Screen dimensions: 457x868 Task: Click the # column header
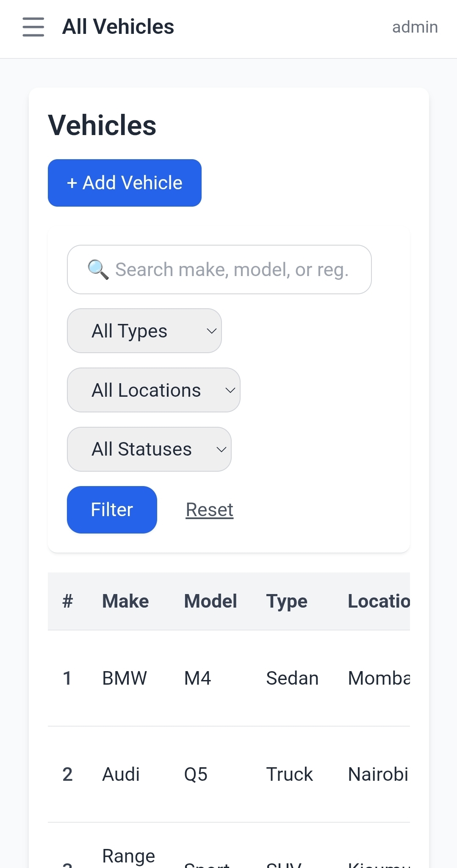coord(68,601)
